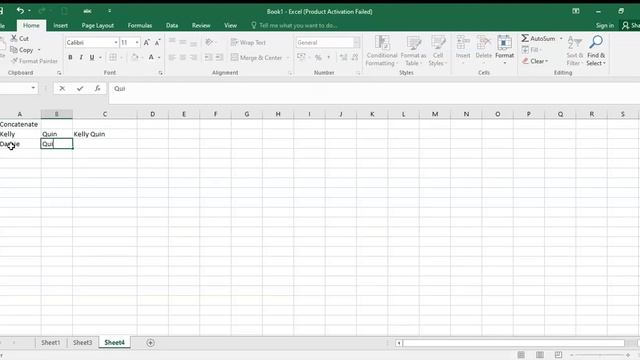
Task: Open the View ribbon tab
Action: (230, 25)
